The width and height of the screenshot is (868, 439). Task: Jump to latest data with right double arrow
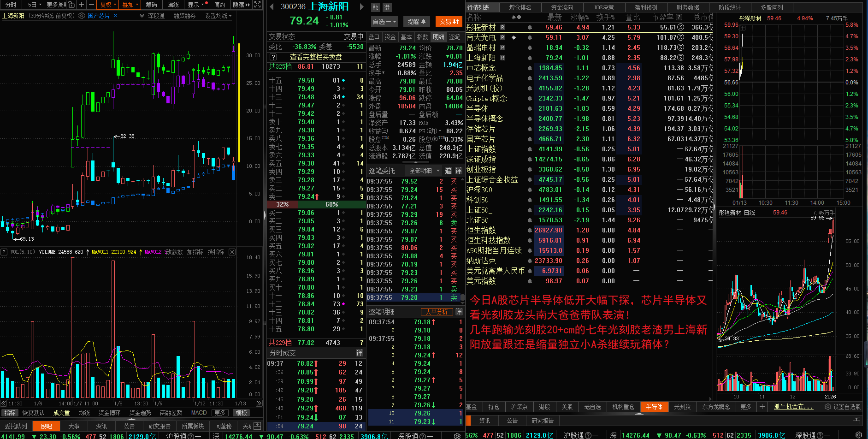[x=259, y=403]
